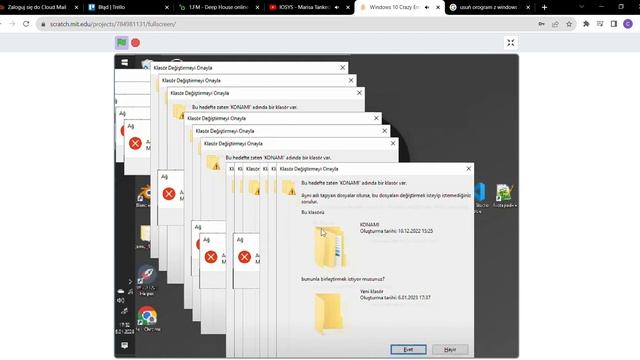Screen dimensions: 640x360
Task: Click the red stop sign button
Action: pos(136,43)
